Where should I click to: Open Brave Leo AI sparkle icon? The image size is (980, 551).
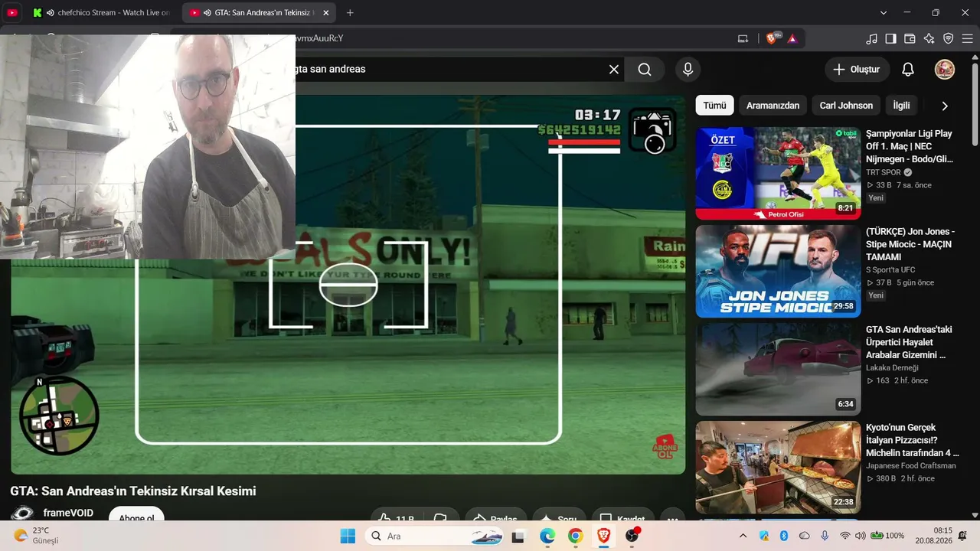(x=929, y=38)
